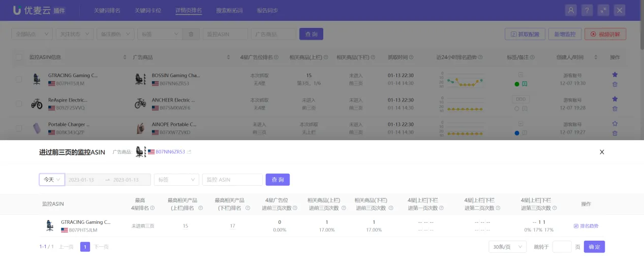Click the delete icon beside the 标签 filter

(x=191, y=34)
